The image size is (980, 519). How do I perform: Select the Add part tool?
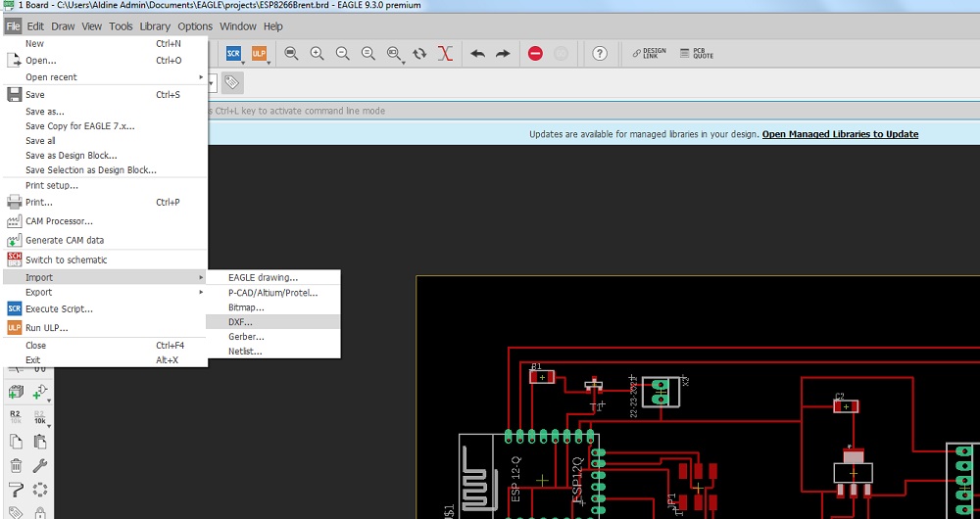tap(16, 392)
